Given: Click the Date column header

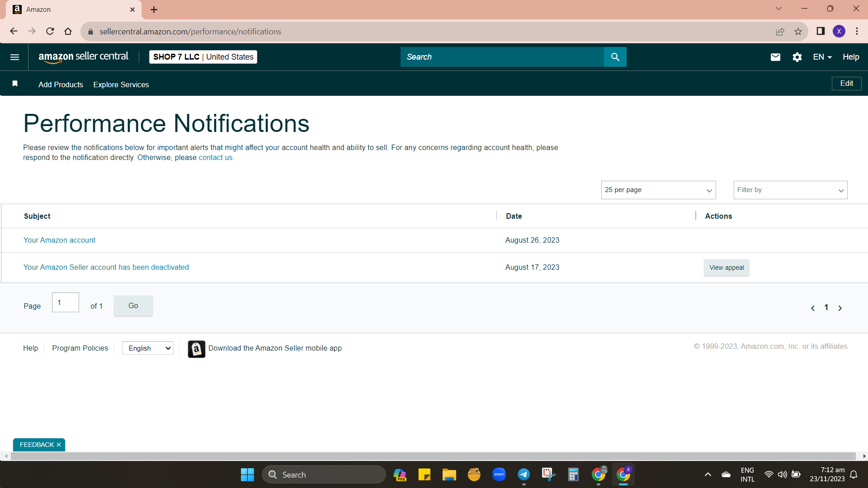Looking at the screenshot, I should 514,216.
